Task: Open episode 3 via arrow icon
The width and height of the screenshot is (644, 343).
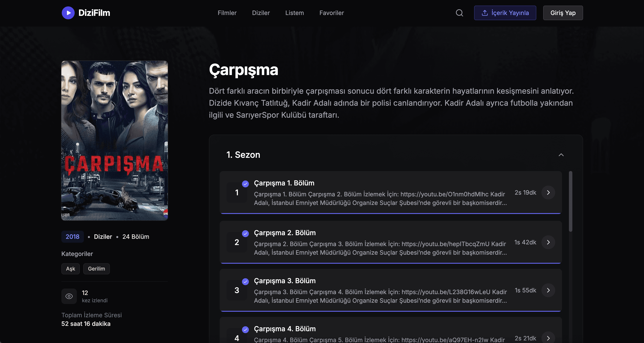Action: pyautogui.click(x=548, y=290)
